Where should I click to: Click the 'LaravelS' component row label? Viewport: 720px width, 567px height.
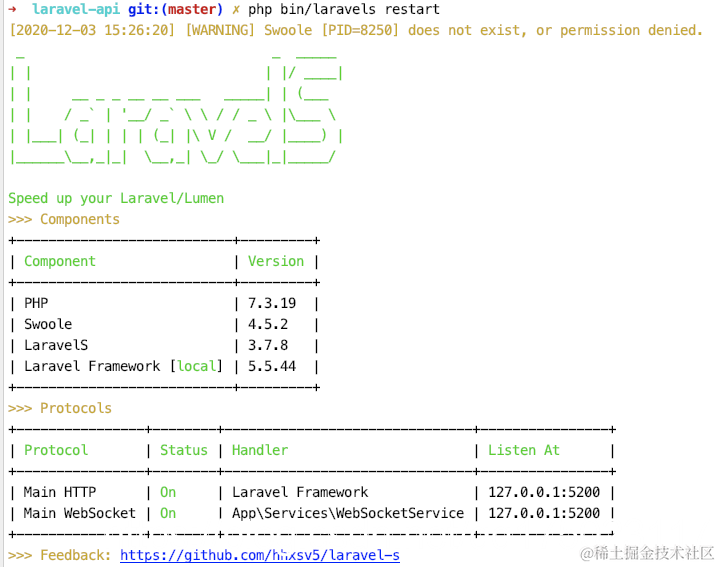click(x=56, y=345)
